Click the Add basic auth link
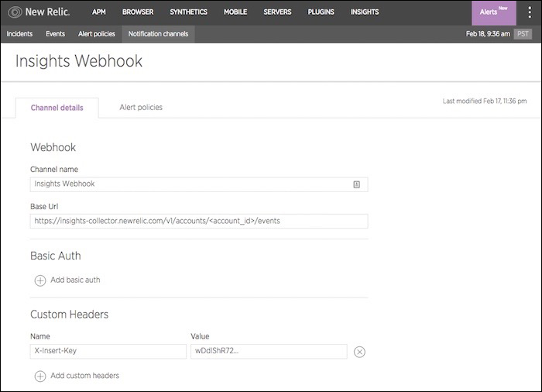Screen dimensions: 542x392 (x=75, y=280)
